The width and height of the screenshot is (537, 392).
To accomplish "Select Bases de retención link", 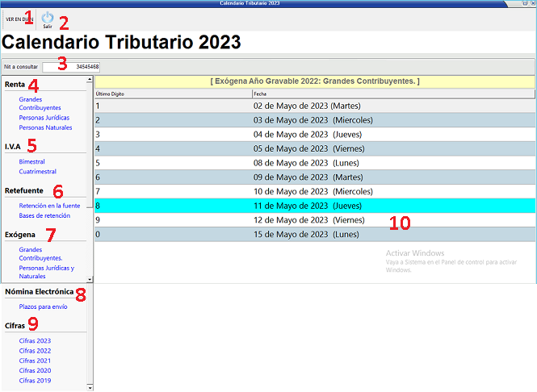I will pos(44,215).
